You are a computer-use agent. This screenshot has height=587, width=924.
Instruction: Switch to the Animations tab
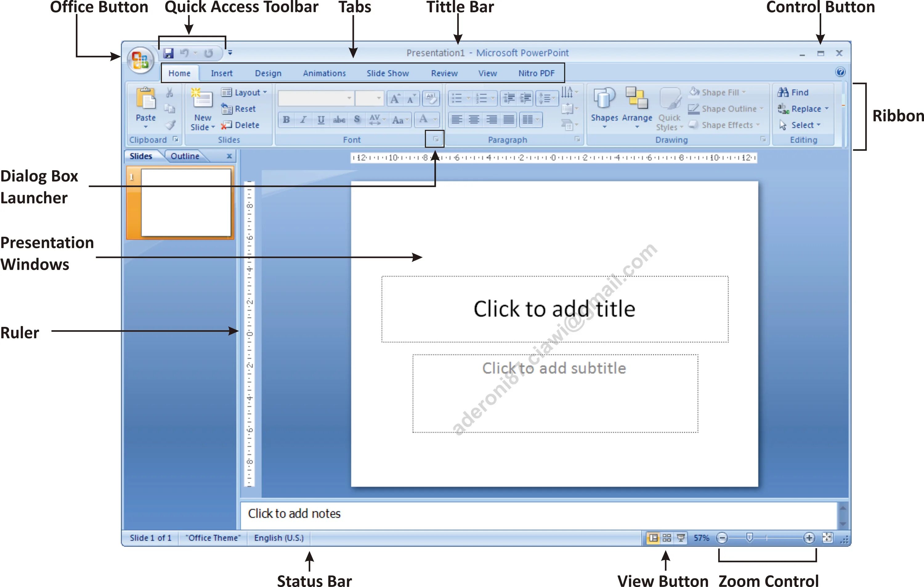coord(324,73)
